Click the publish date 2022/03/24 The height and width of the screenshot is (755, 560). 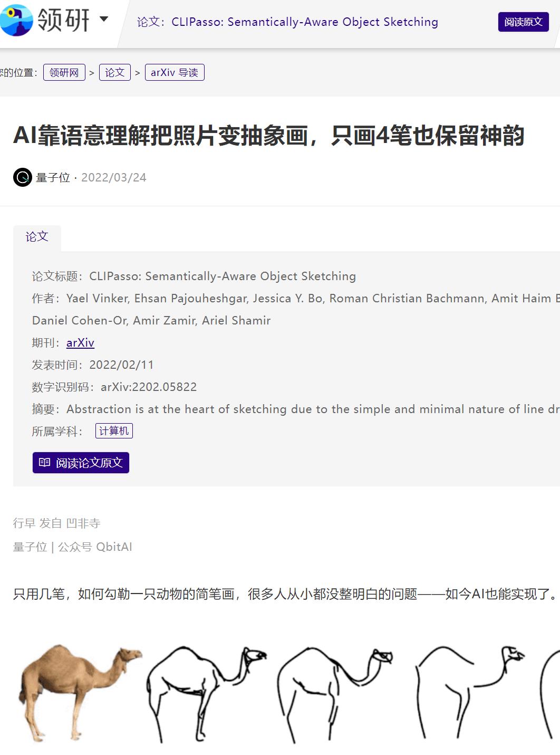(115, 178)
